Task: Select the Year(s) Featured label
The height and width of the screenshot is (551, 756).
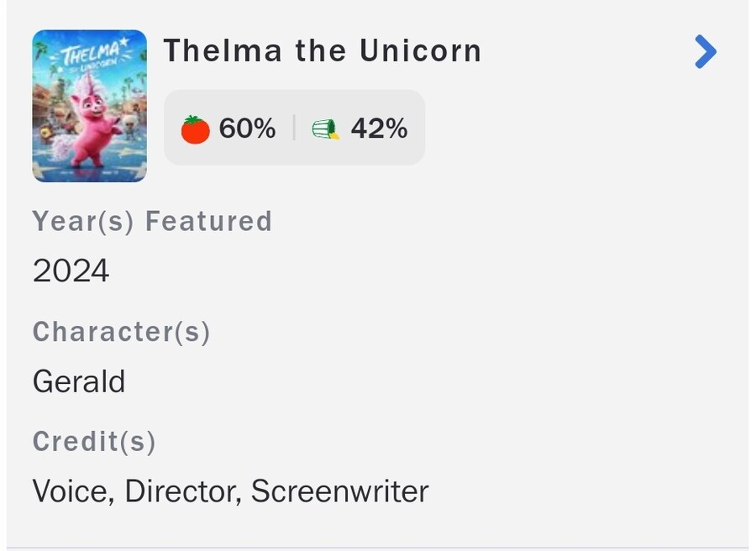Action: click(x=152, y=222)
